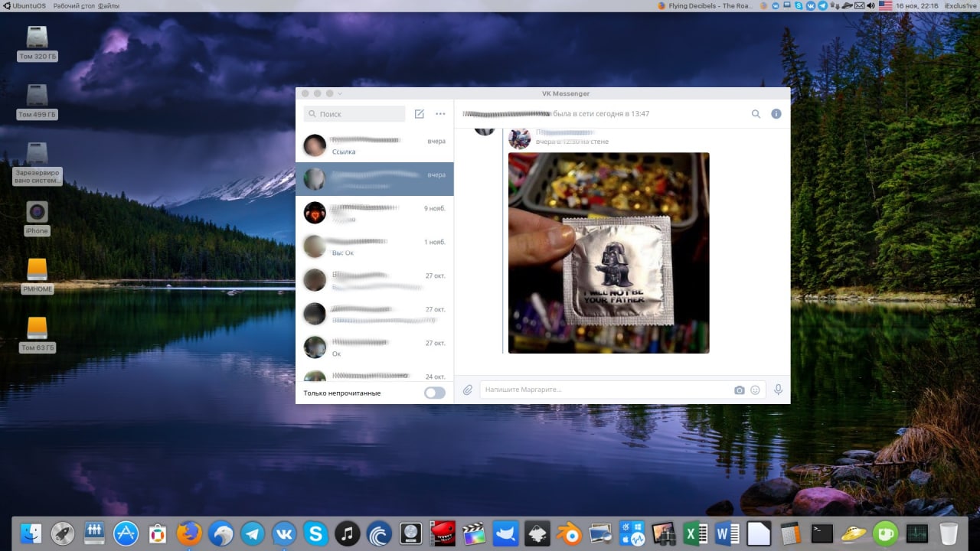This screenshot has width=980, height=551.
Task: Click the UbuntuOS menu in top bar
Action: coord(23,5)
